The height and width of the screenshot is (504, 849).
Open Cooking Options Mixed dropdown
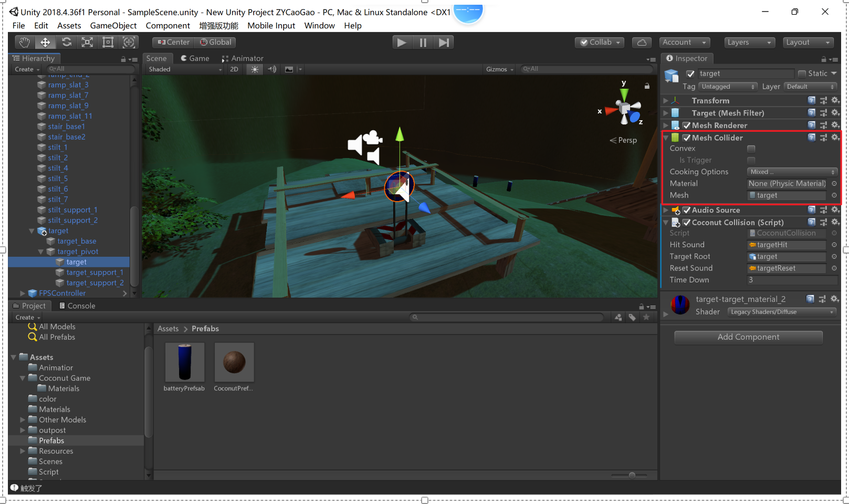792,172
